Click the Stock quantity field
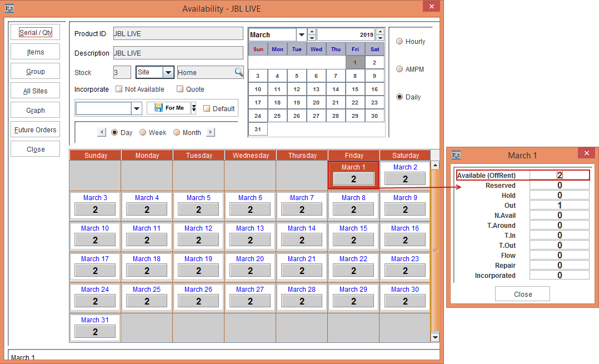599x364 pixels. 122,73
